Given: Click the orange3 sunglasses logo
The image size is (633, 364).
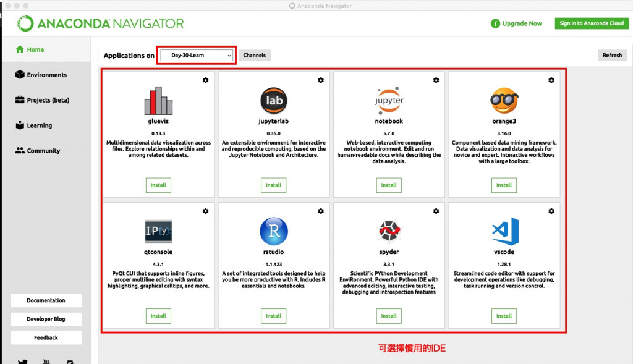Looking at the screenshot, I should (x=504, y=101).
